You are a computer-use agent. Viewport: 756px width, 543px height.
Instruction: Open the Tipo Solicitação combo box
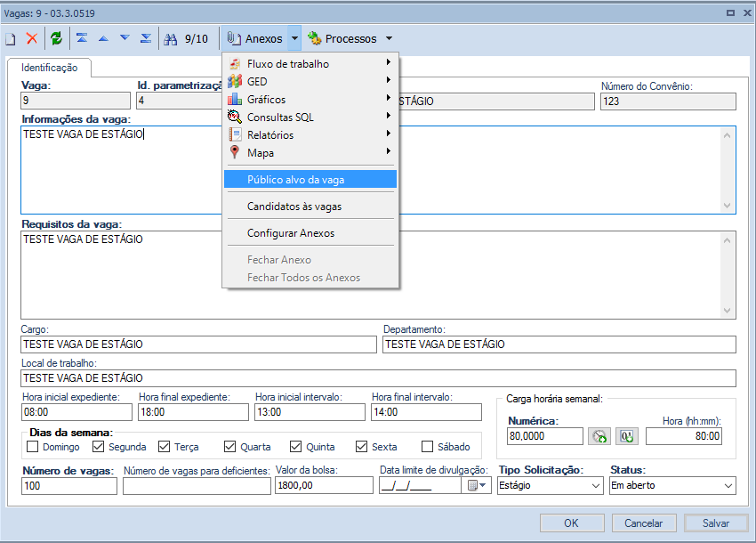(x=551, y=485)
